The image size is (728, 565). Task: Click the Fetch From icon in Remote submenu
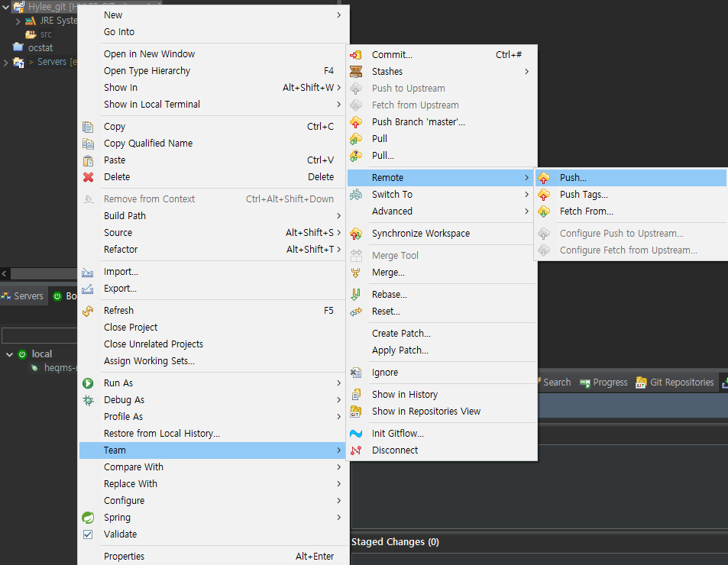[x=544, y=211]
